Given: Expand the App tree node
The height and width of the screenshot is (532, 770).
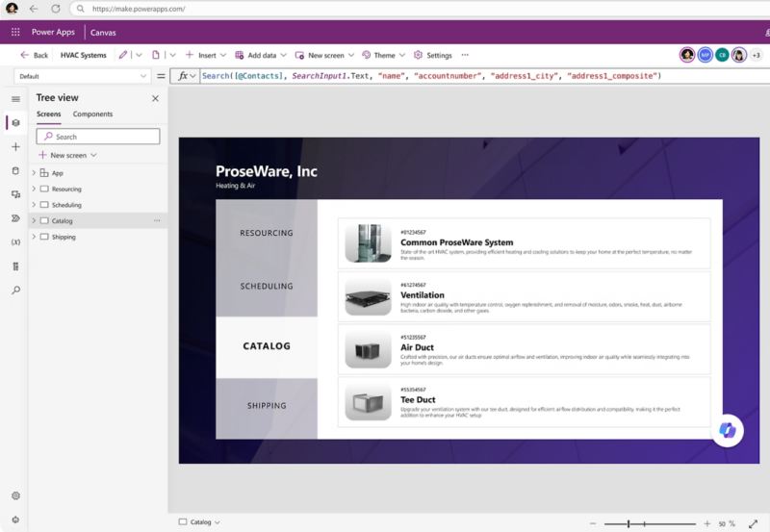Looking at the screenshot, I should [x=34, y=173].
